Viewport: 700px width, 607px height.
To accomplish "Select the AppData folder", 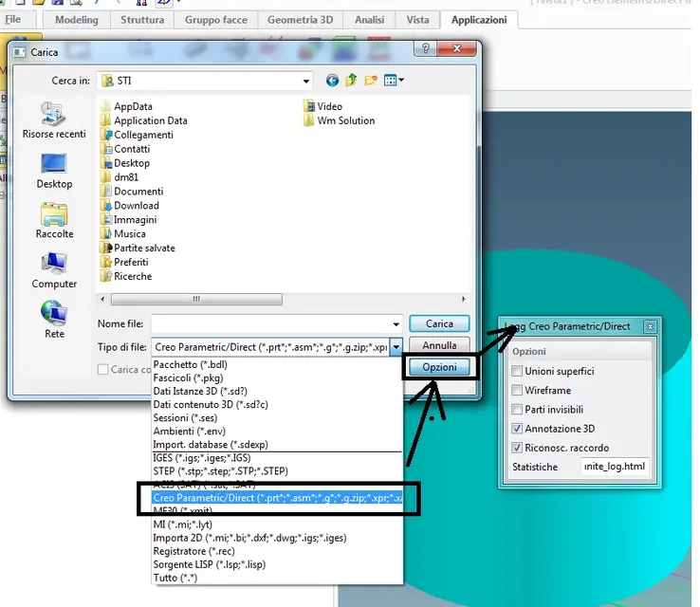I will pos(127,106).
